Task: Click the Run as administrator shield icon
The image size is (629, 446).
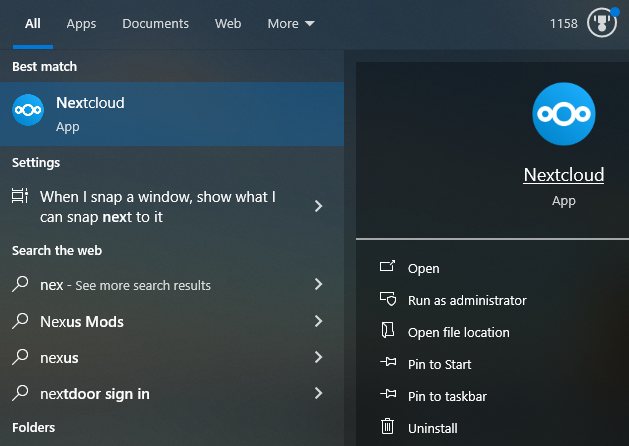Action: (388, 299)
